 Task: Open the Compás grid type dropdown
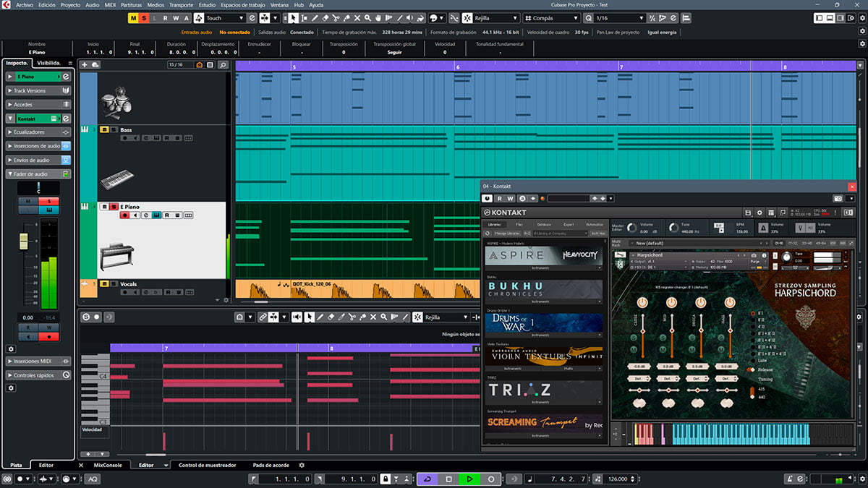553,17
